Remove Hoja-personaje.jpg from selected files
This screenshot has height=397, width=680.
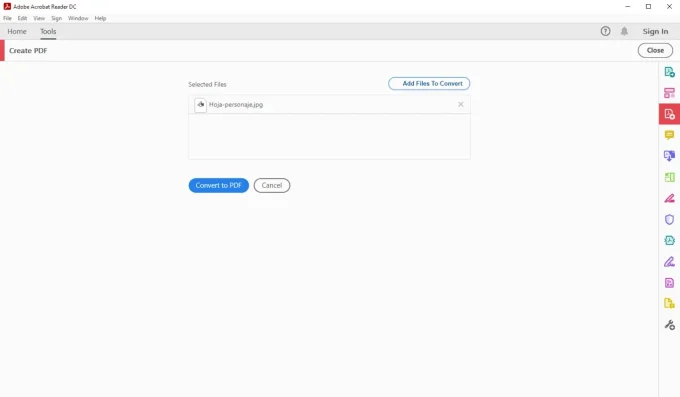point(461,104)
